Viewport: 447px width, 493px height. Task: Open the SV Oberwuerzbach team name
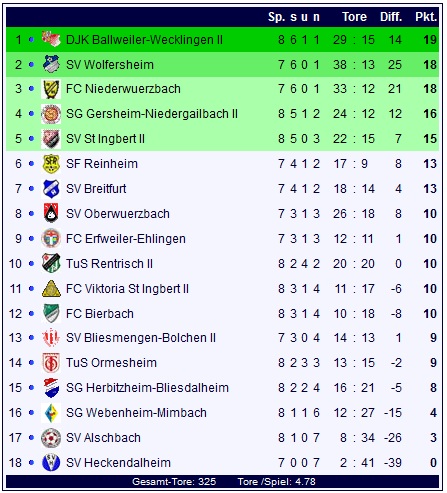(x=118, y=214)
